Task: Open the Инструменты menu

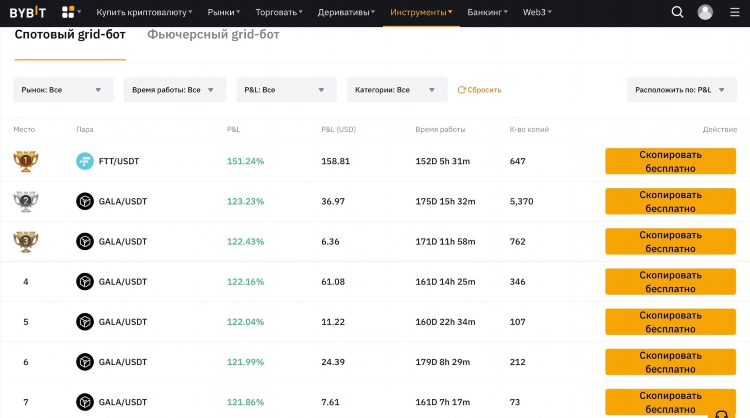Action: tap(421, 12)
